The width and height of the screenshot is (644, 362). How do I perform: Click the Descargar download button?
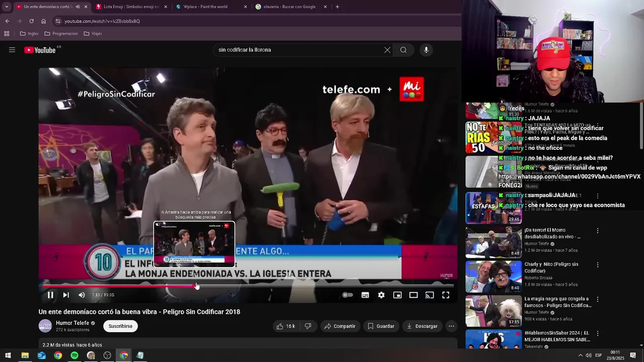[x=422, y=326]
